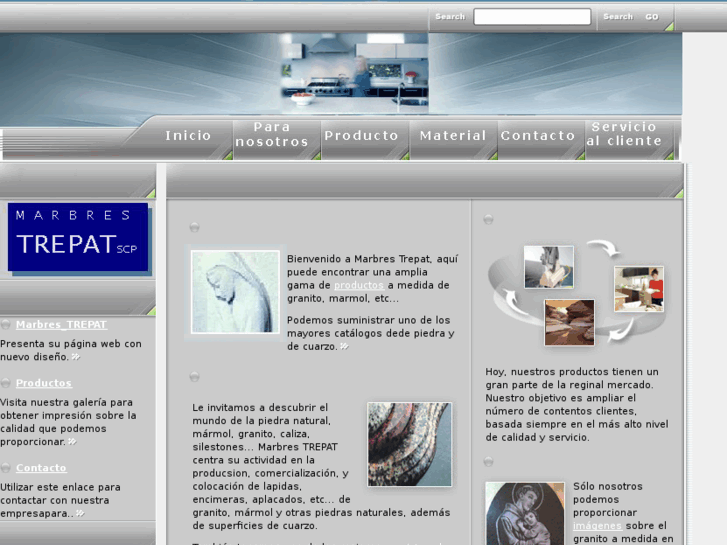Click round bullet above 'Le invitamos' paragraph
Image resolution: width=727 pixels, height=545 pixels.
194,377
